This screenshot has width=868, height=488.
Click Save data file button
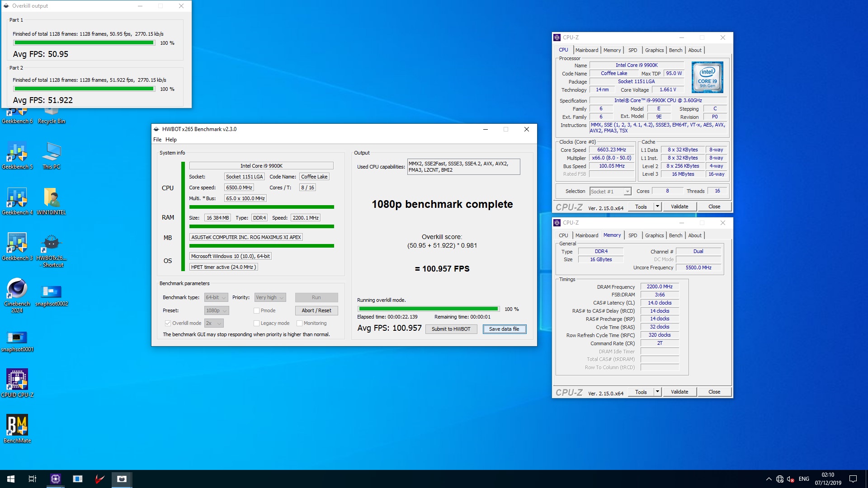click(504, 329)
